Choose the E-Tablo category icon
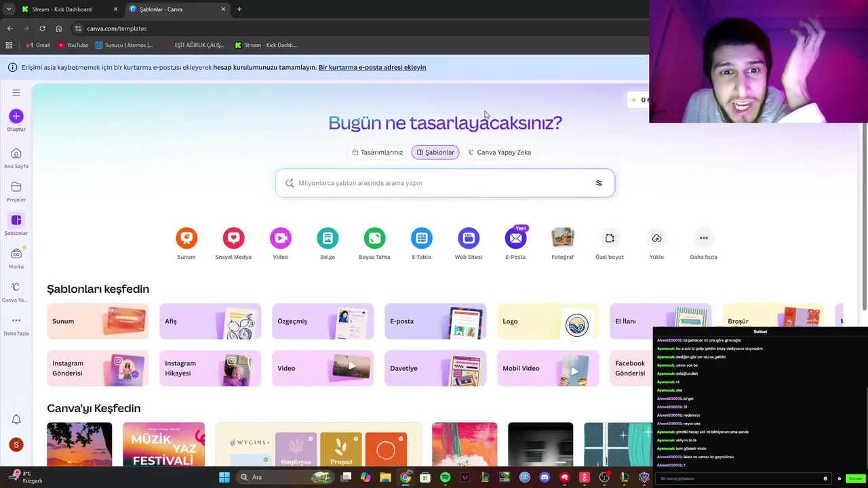This screenshot has height=488, width=868. click(421, 238)
